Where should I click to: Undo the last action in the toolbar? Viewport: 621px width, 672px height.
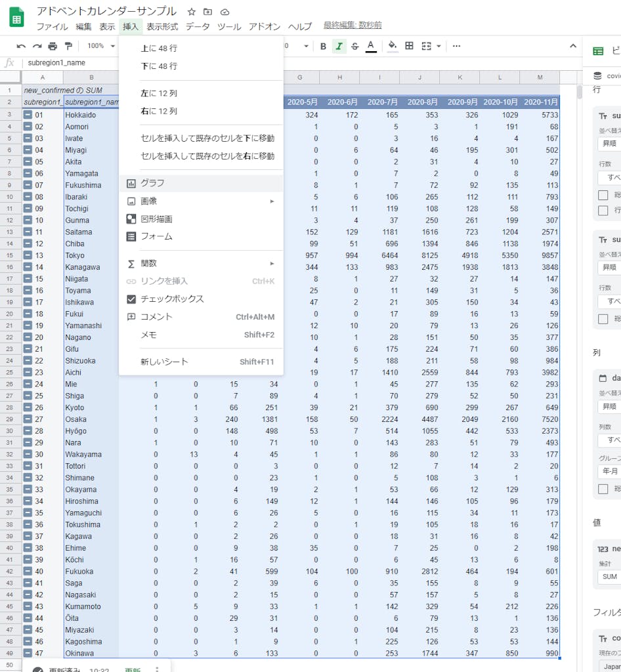tap(21, 47)
